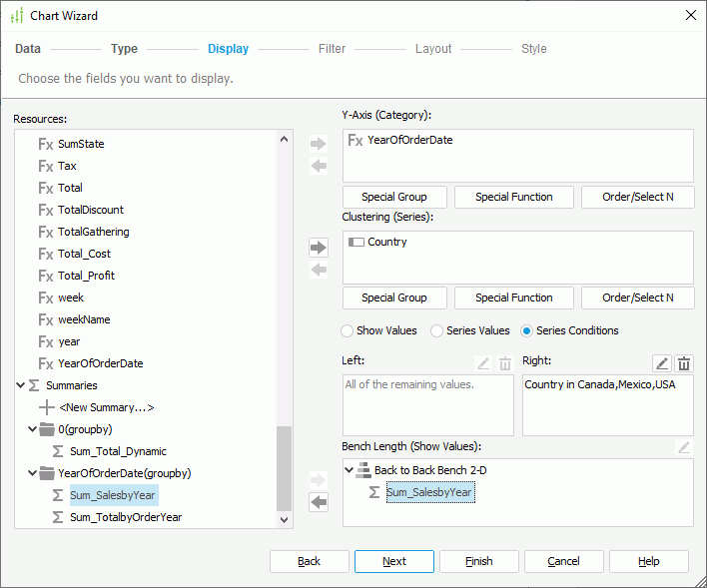The height and width of the screenshot is (588, 707).
Task: Click the edit pencil icon above Right condition
Action: click(x=661, y=364)
